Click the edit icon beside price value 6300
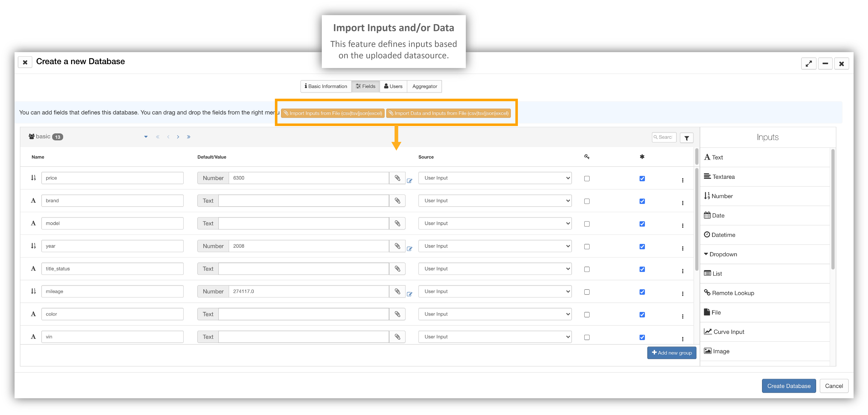 tap(409, 181)
